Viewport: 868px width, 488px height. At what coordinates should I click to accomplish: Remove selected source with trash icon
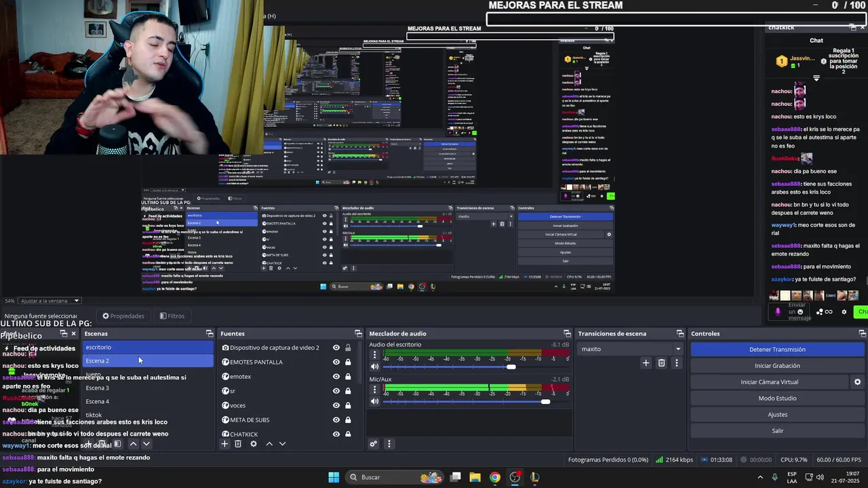pyautogui.click(x=238, y=444)
